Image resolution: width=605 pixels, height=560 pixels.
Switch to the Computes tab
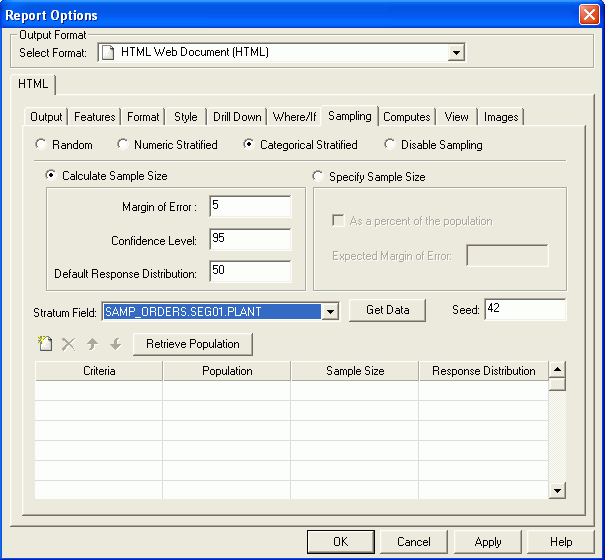[407, 117]
